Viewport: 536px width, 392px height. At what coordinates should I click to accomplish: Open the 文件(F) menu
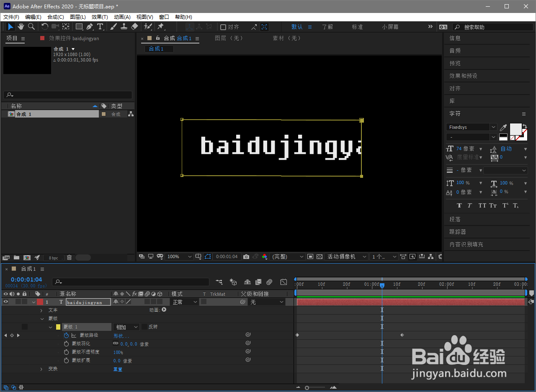(11, 17)
